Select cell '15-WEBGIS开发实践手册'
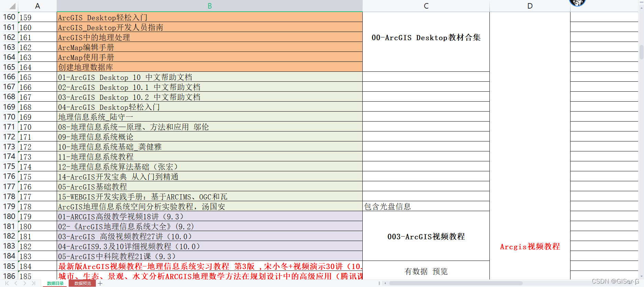This screenshot has height=287, width=644. (210, 196)
